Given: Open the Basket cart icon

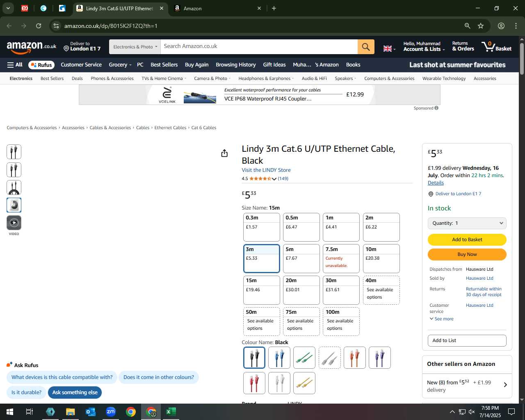Looking at the screenshot, I should [497, 47].
